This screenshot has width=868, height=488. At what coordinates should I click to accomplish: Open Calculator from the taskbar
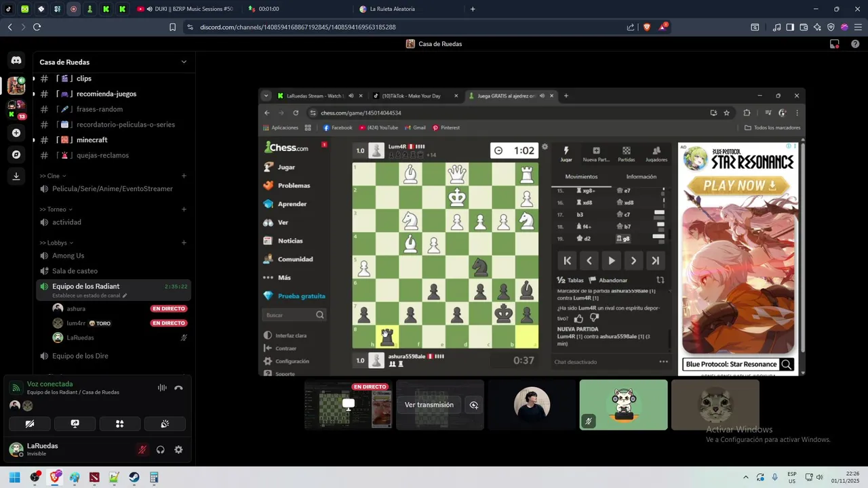154,477
